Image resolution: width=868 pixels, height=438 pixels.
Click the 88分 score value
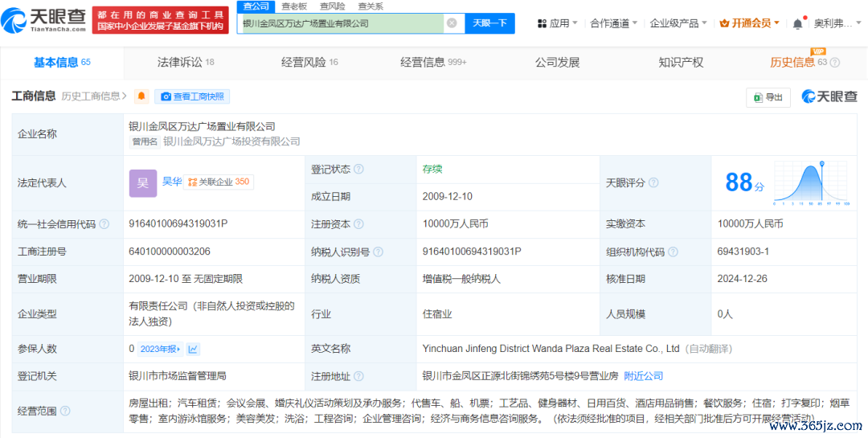[744, 182]
